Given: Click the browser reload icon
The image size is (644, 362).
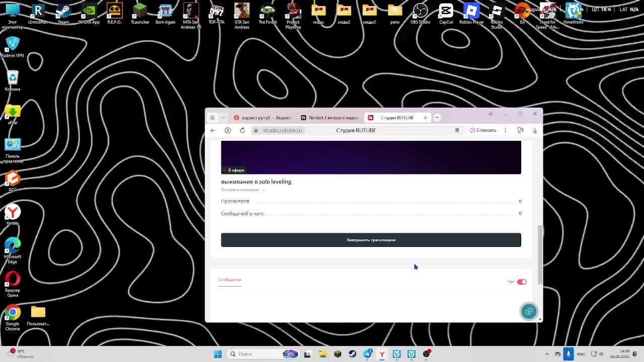Looking at the screenshot, I should (x=242, y=130).
